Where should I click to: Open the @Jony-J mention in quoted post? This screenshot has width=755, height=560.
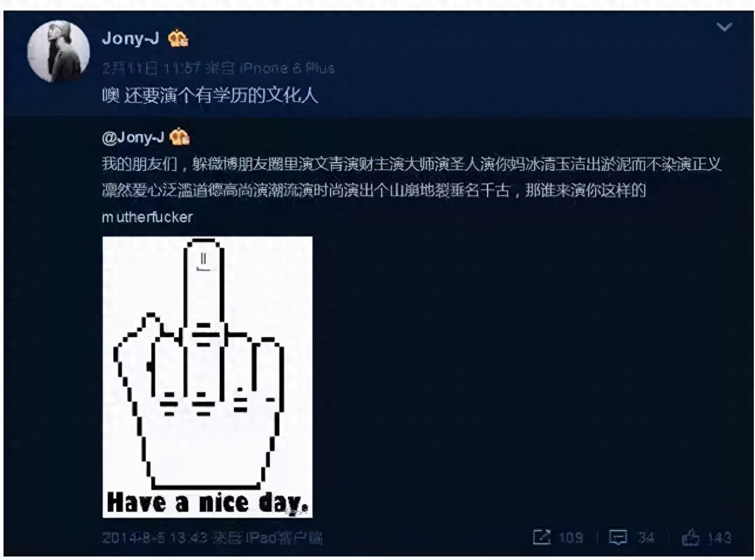coord(133,138)
